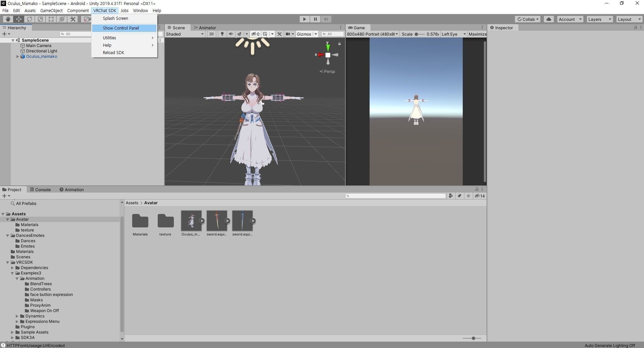Open the texture folder thumbnail

coord(165,221)
